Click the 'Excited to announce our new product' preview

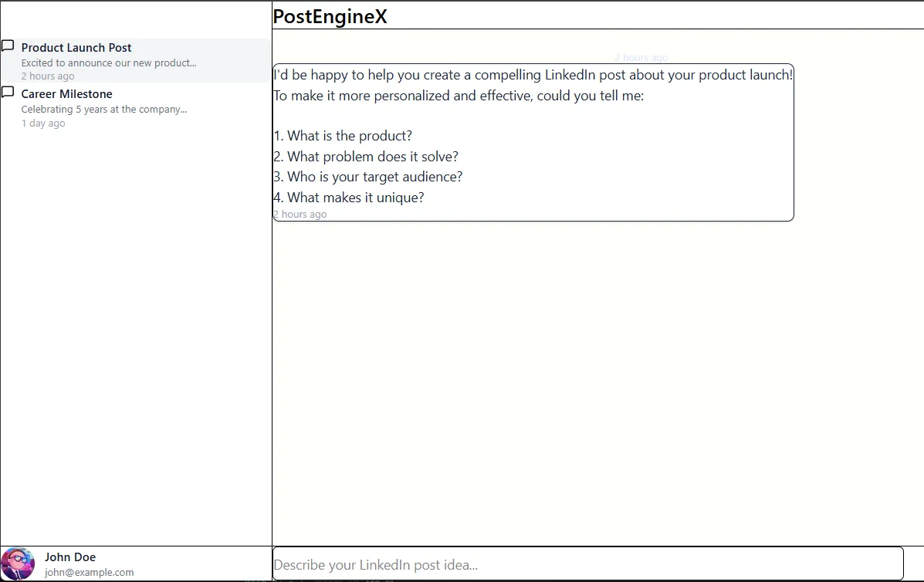109,63
